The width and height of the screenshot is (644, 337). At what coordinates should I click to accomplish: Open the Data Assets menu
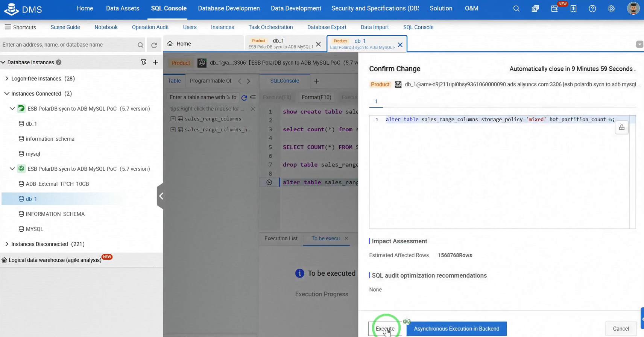123,8
